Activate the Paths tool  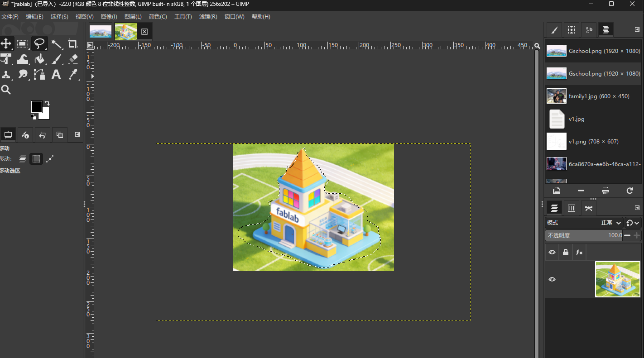tap(39, 74)
